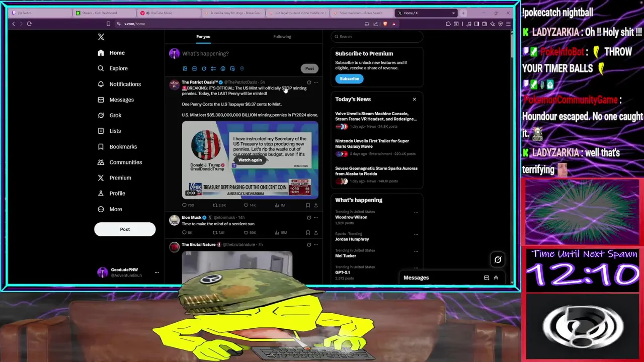Open options for Jordan Humphrey trend

tap(416, 234)
